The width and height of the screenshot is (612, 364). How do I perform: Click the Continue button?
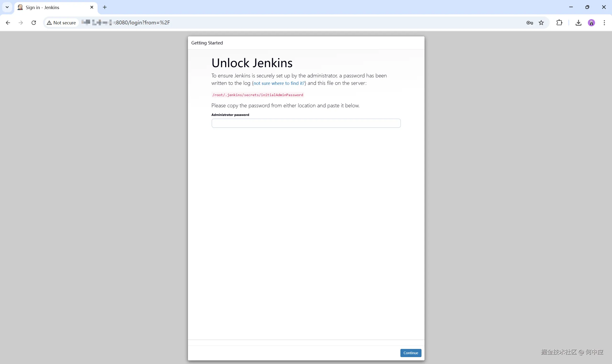pos(411,353)
